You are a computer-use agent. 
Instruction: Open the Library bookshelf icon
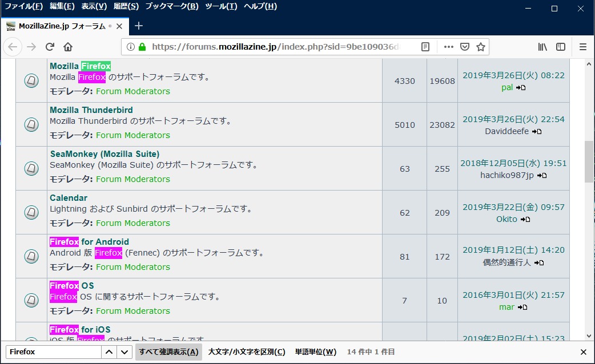coord(542,47)
